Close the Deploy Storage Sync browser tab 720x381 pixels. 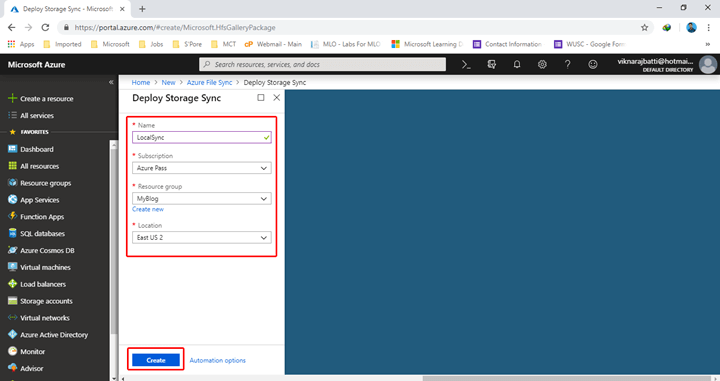(122, 9)
